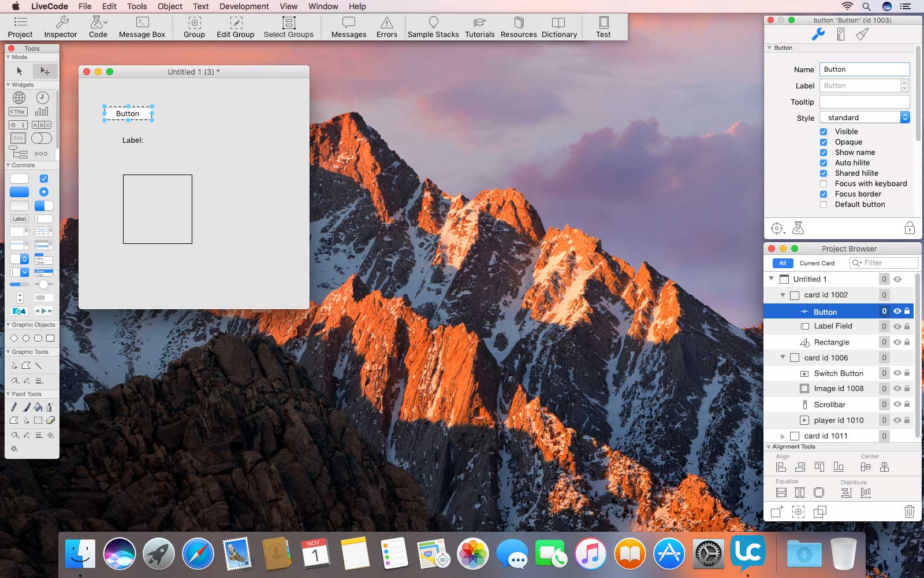Viewport: 924px width, 578px height.
Task: Expand card id 1011 in Project Browser
Action: [x=783, y=436]
